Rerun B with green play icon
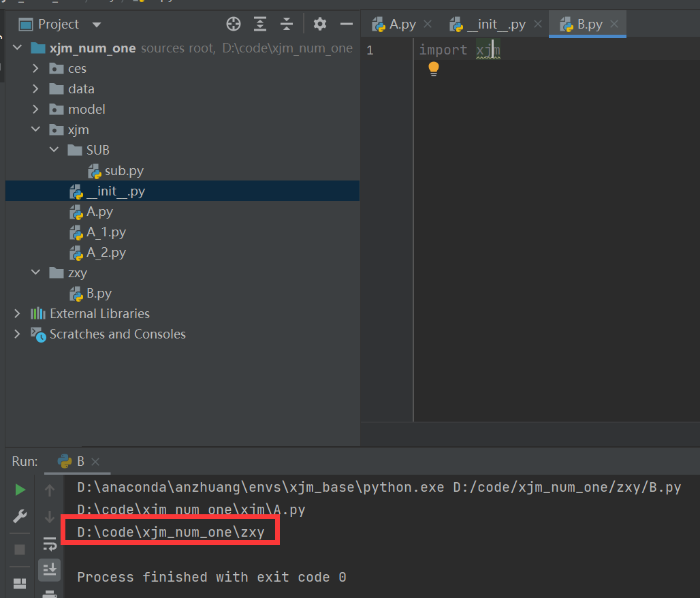Screen dimensions: 700x598 click(20, 490)
